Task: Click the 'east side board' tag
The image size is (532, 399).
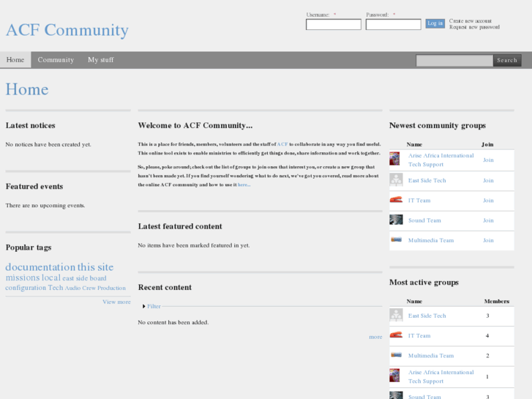Action: (x=84, y=278)
